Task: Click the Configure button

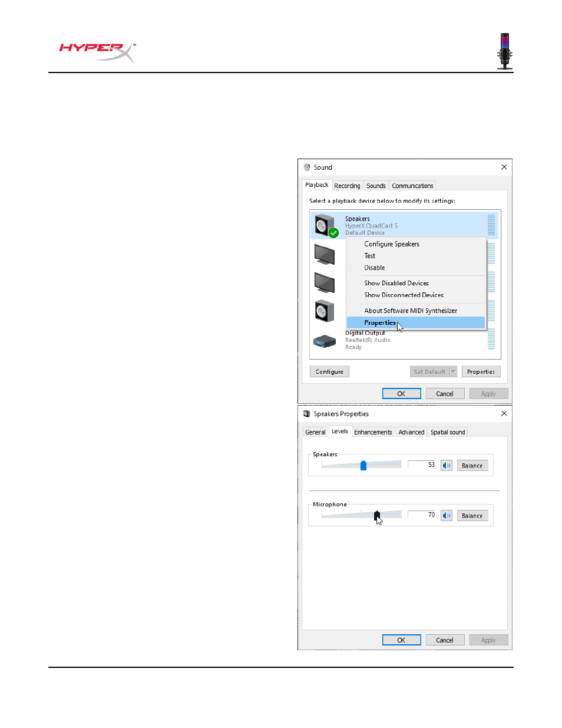Action: tap(329, 372)
